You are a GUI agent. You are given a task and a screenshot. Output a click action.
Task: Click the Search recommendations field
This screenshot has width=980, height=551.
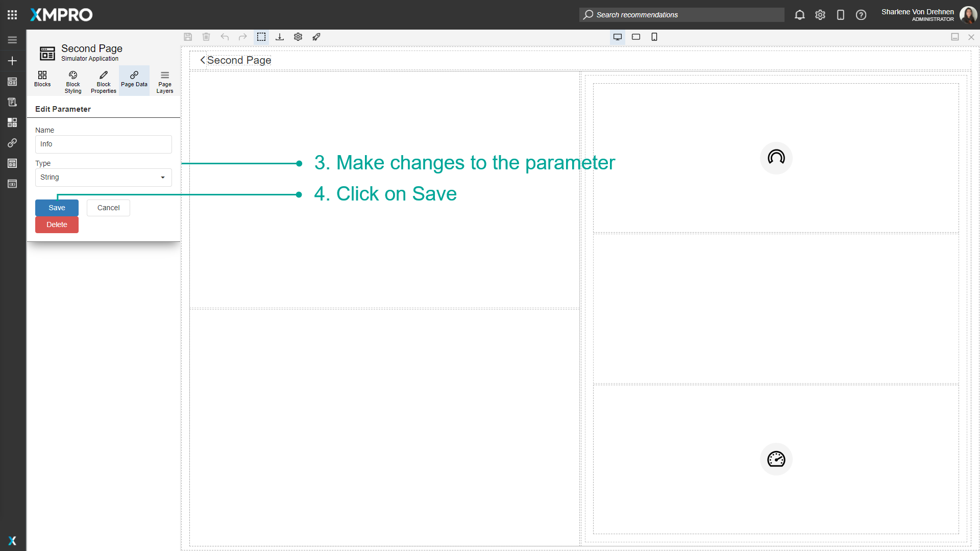click(682, 15)
